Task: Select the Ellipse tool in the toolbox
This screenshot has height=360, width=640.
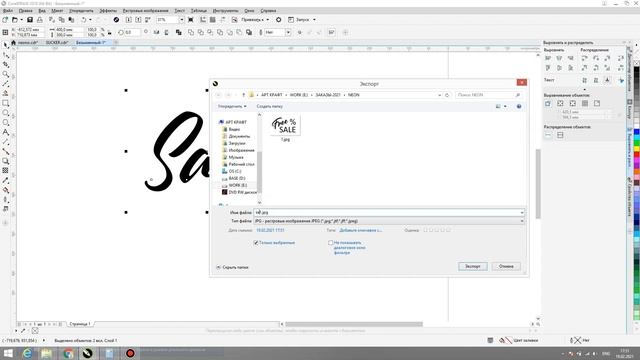Action: point(5,113)
